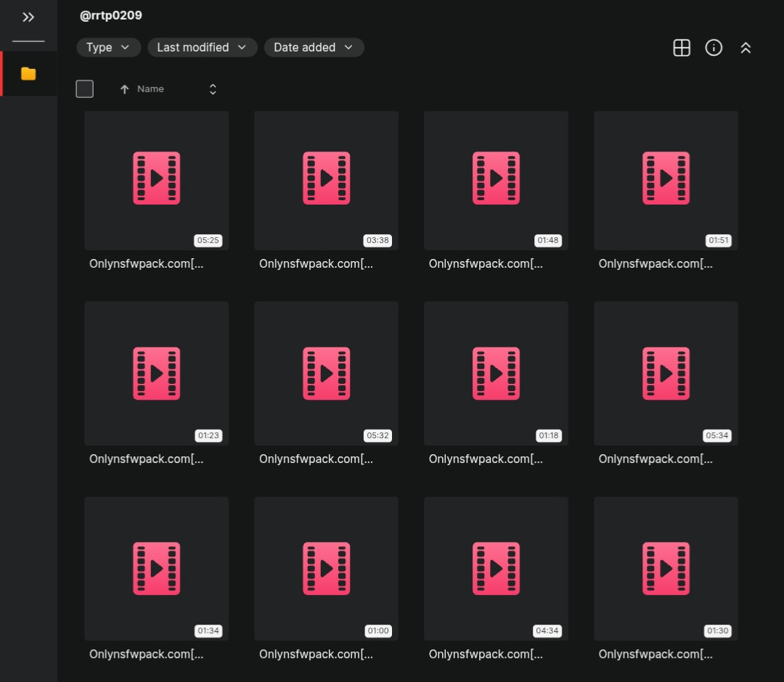Open the @rrtp0209 folder title
Screen dimensions: 784x682
110,15
